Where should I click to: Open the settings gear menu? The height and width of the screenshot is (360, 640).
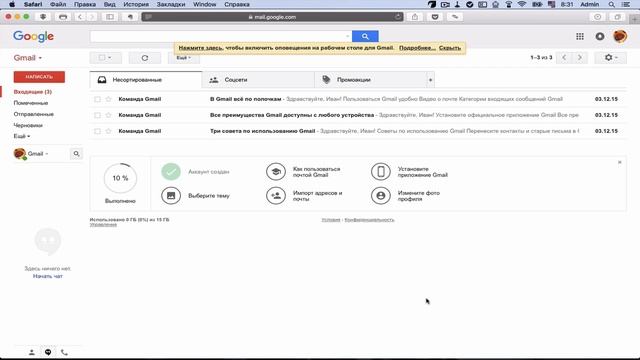[610, 58]
